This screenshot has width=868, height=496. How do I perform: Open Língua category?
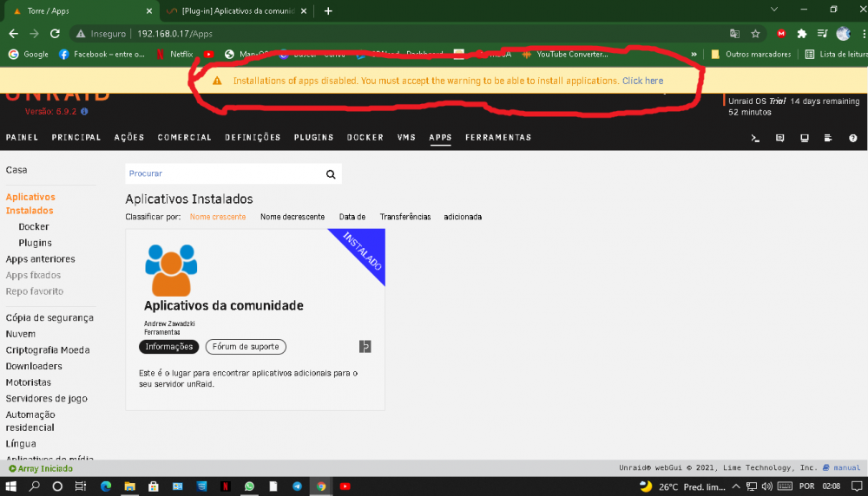pos(21,443)
